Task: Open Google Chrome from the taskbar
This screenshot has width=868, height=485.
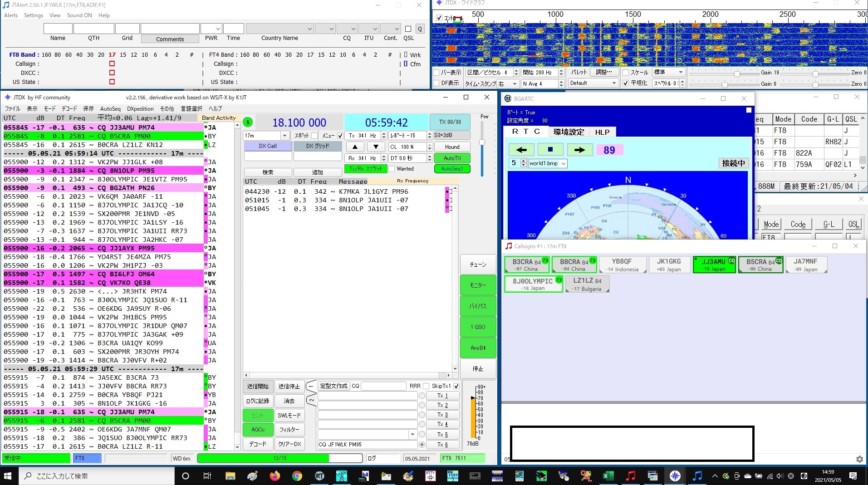Action: tap(297, 475)
